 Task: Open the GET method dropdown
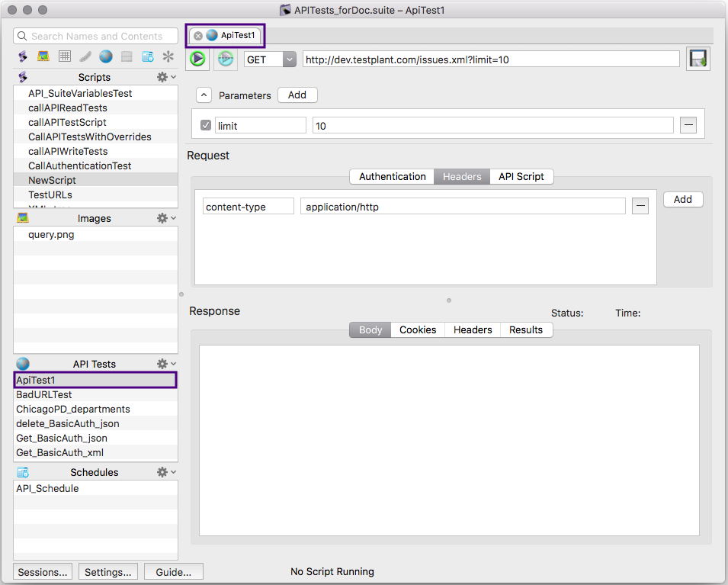(270, 59)
